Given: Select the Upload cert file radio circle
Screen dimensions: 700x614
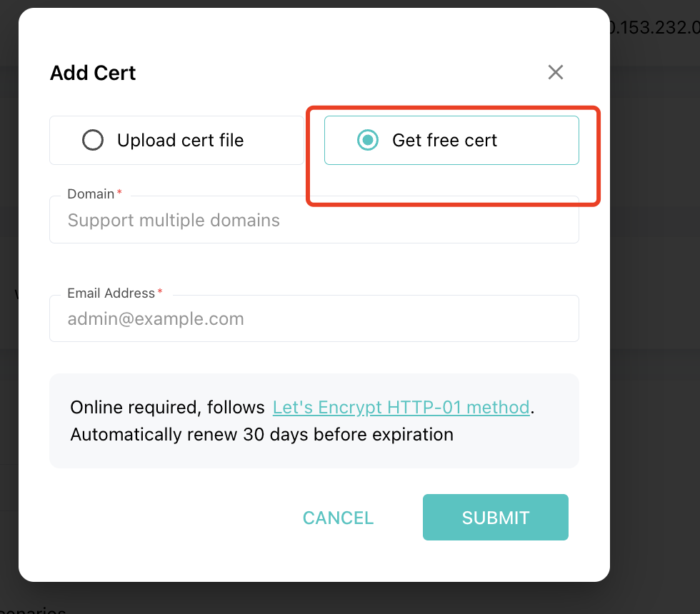Looking at the screenshot, I should click(x=93, y=140).
